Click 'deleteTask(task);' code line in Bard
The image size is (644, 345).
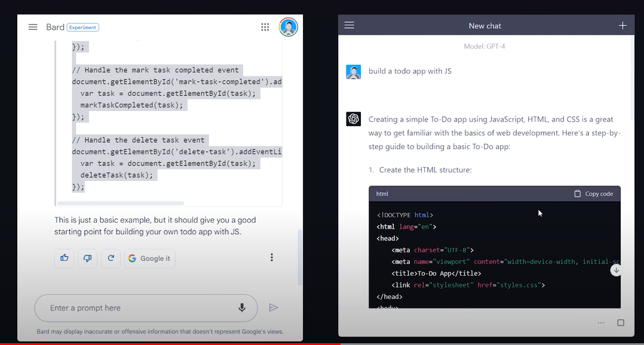coord(116,175)
